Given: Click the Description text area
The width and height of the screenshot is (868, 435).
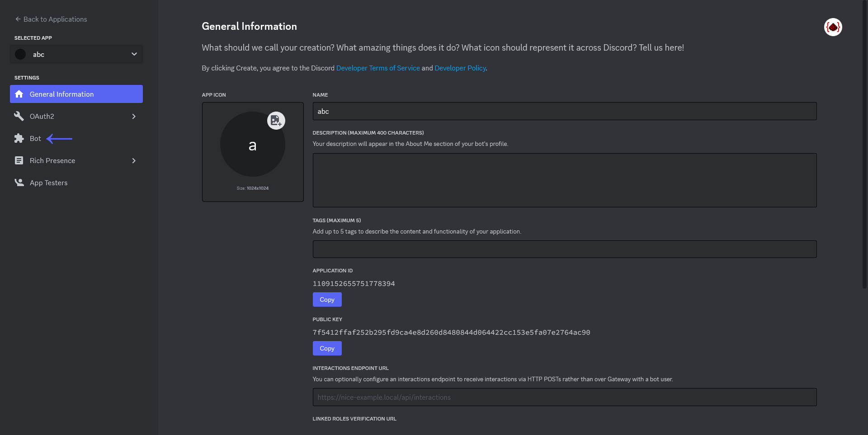Looking at the screenshot, I should (565, 180).
